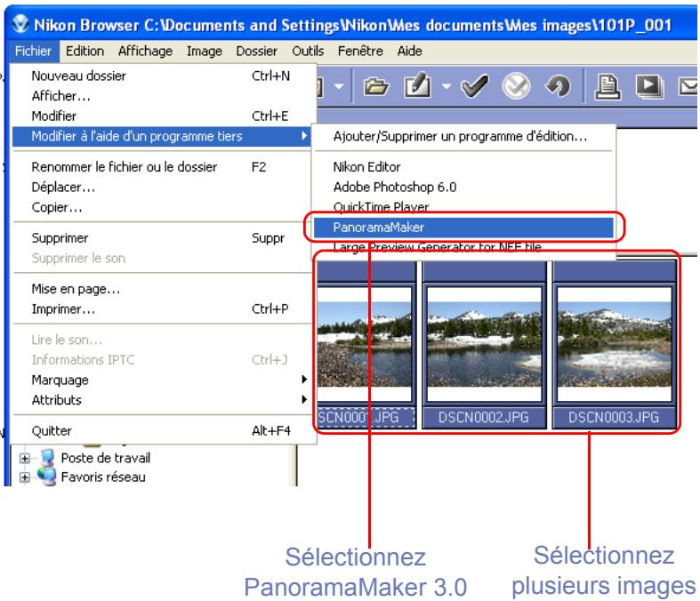Screen dimensions: 700x601
Task: Click the black checkmark mark icon
Action: [475, 84]
